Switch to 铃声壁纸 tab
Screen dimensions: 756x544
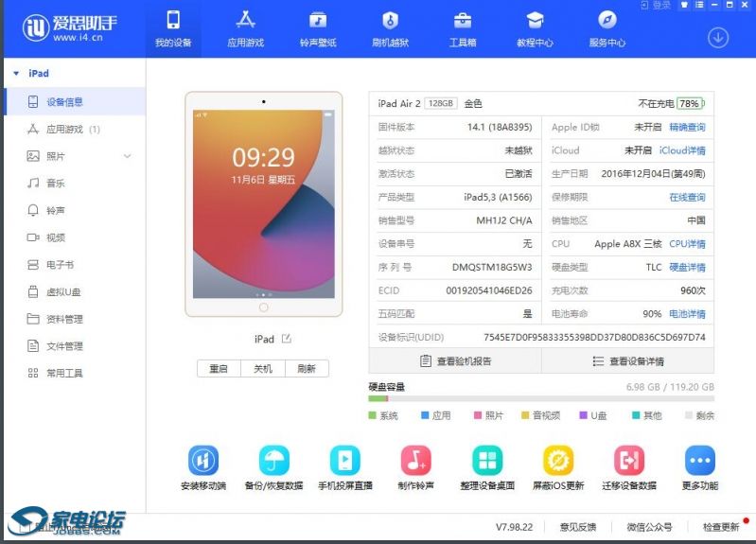[318, 29]
